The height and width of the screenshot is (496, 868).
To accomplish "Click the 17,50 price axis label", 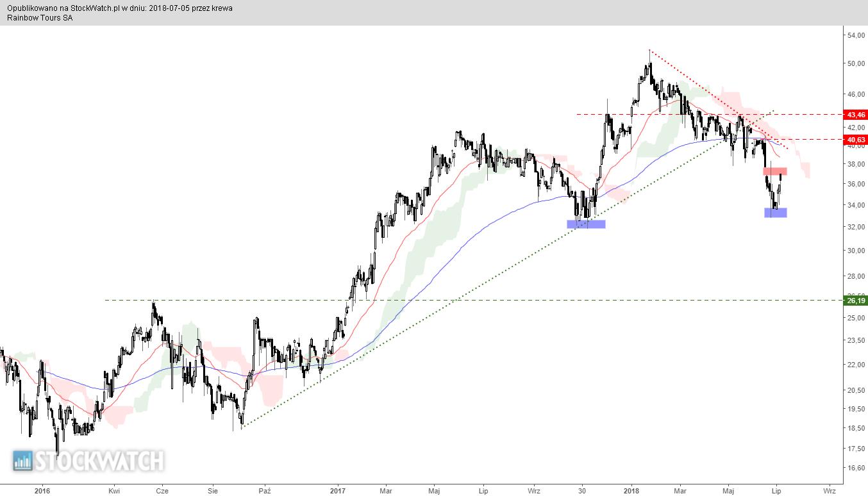I will [x=856, y=449].
